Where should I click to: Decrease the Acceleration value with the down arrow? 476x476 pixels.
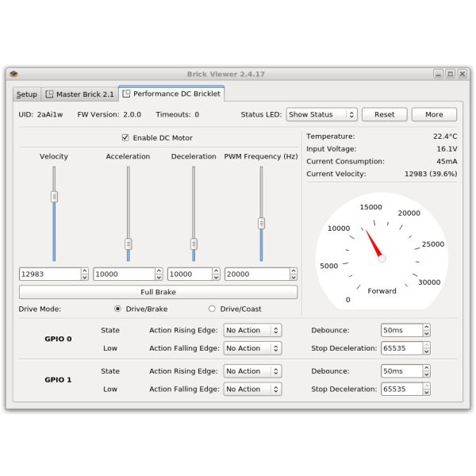coord(159,277)
